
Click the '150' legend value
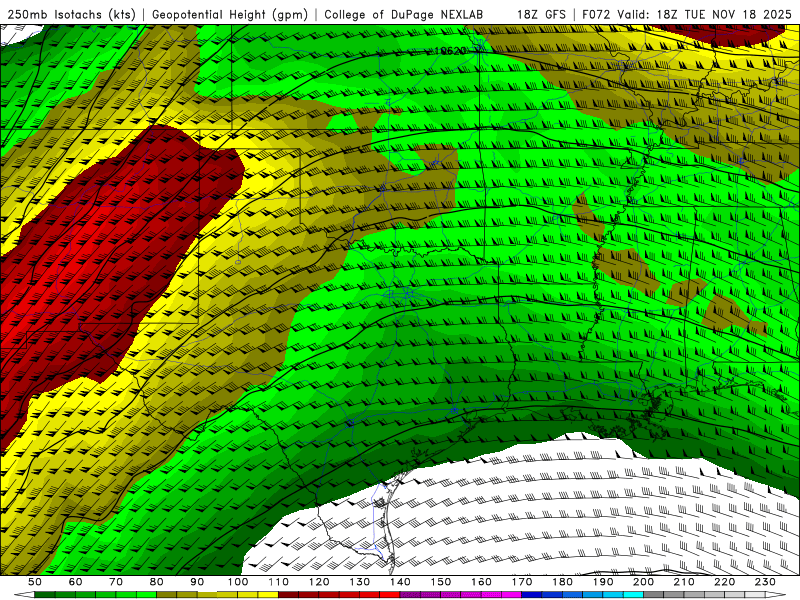441,582
